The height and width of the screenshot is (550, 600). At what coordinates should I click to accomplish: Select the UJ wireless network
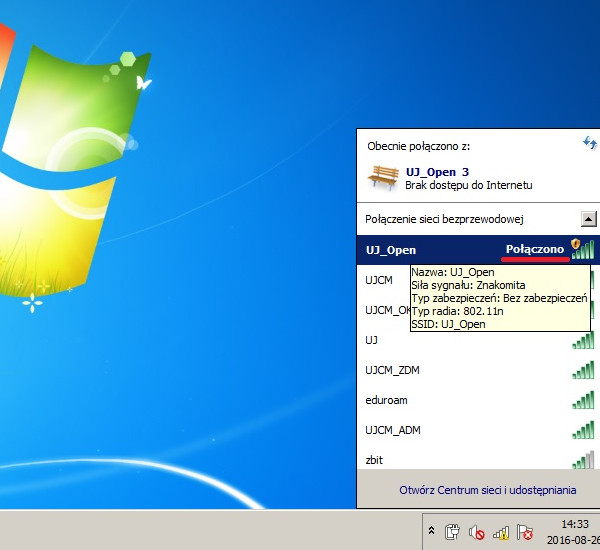[x=372, y=340]
